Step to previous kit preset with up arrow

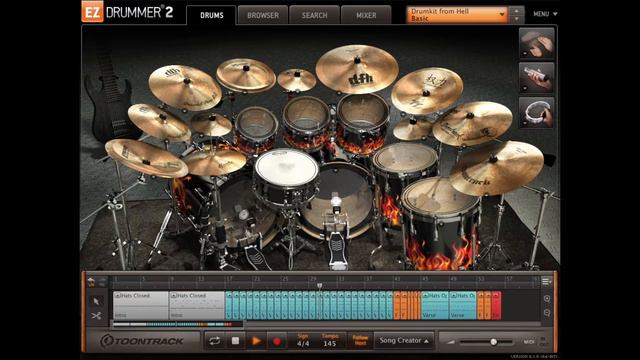point(516,11)
